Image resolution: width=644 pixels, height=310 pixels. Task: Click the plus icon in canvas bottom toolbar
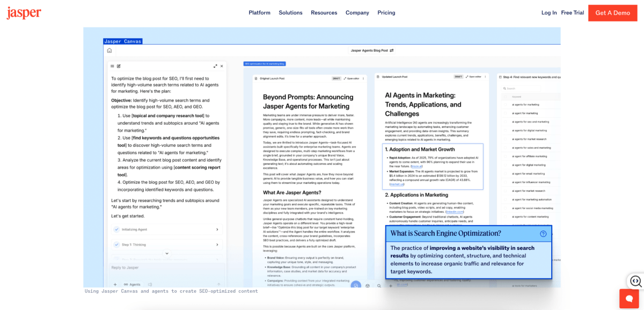pos(391,286)
